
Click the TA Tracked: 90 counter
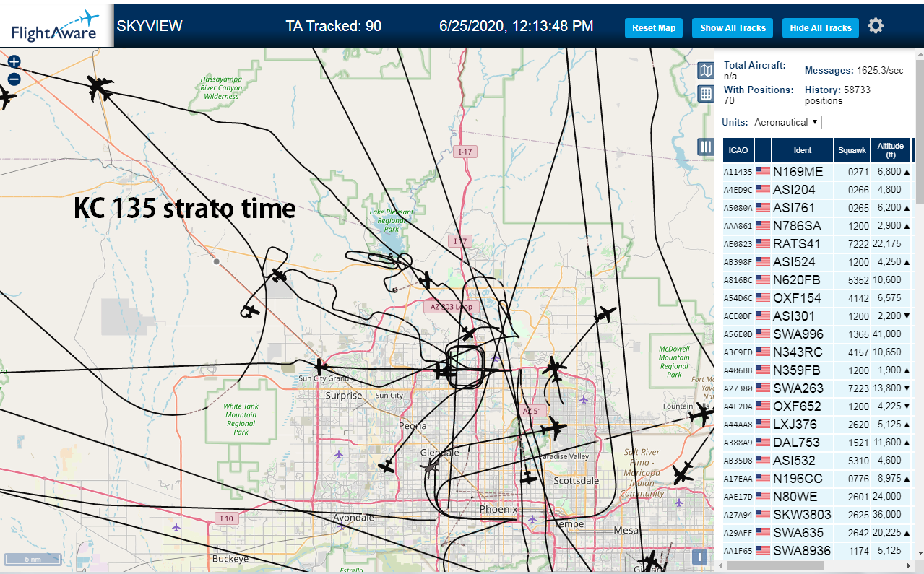[x=333, y=26]
